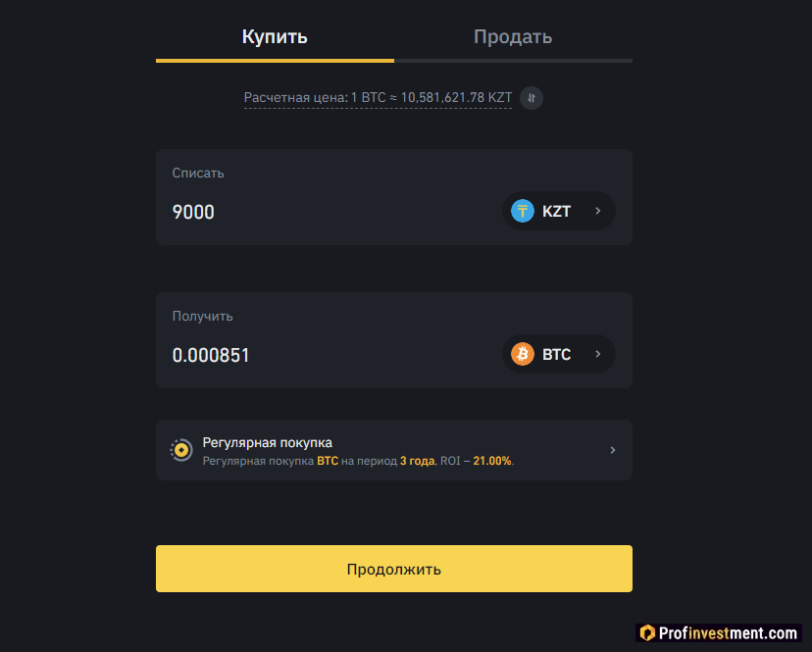The width and height of the screenshot is (812, 652).
Task: Switch to the Купить tab
Action: point(275,37)
